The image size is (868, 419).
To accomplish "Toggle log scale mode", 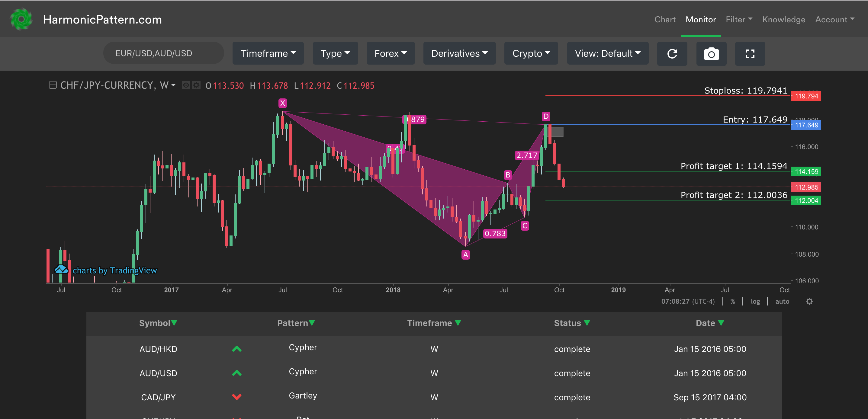I will 755,302.
